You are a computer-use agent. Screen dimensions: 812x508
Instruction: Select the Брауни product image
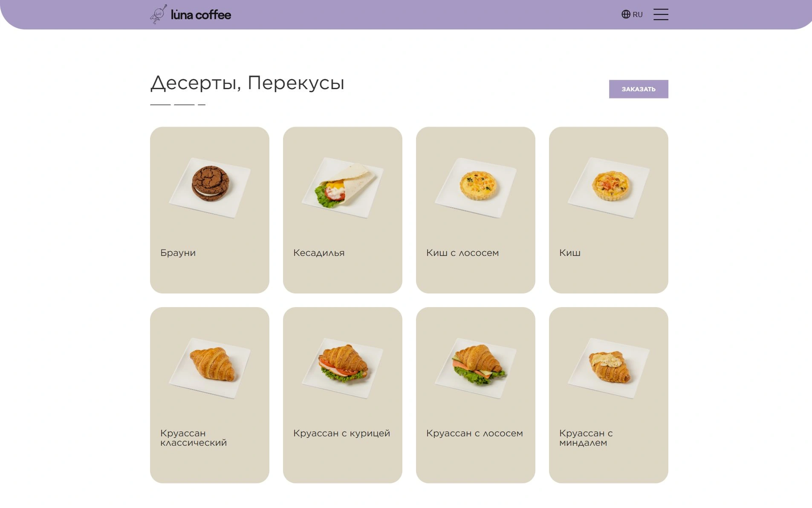210,188
